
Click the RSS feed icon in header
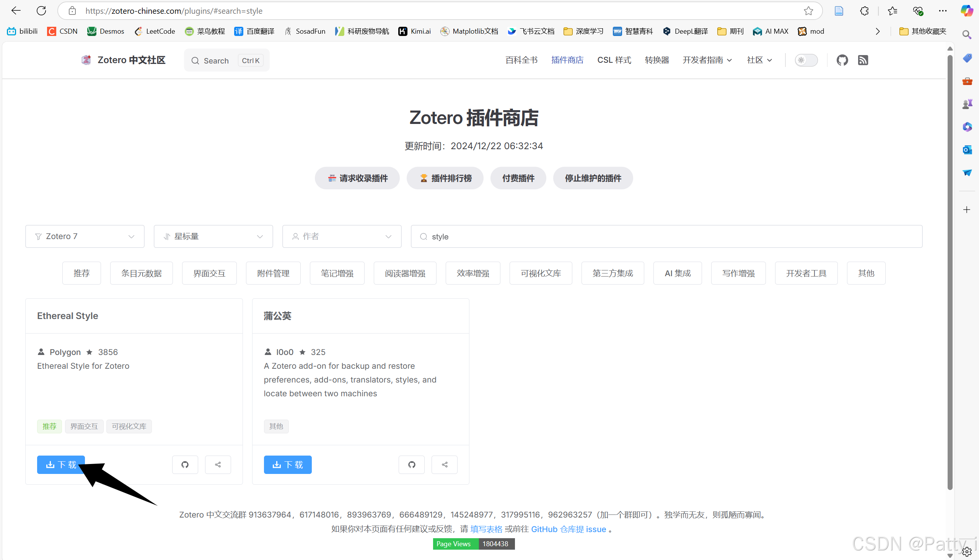pyautogui.click(x=863, y=60)
